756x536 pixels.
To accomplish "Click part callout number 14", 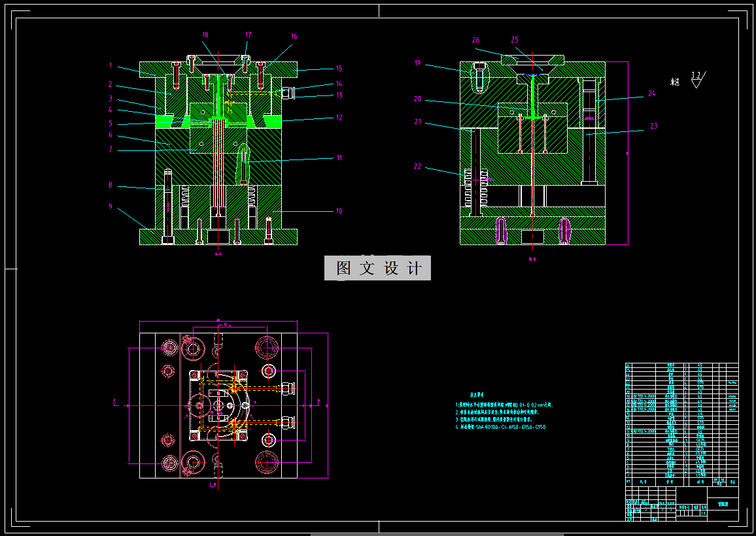I will pyautogui.click(x=339, y=84).
